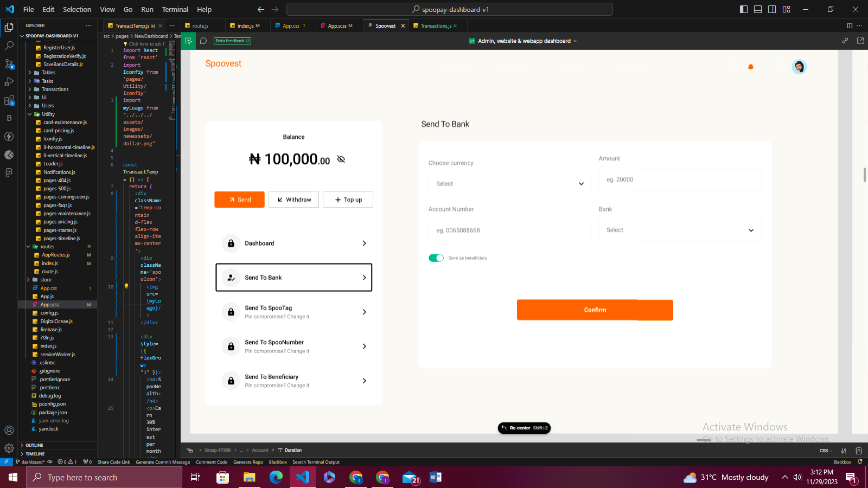Switch to the route.js tab

pyautogui.click(x=201, y=25)
